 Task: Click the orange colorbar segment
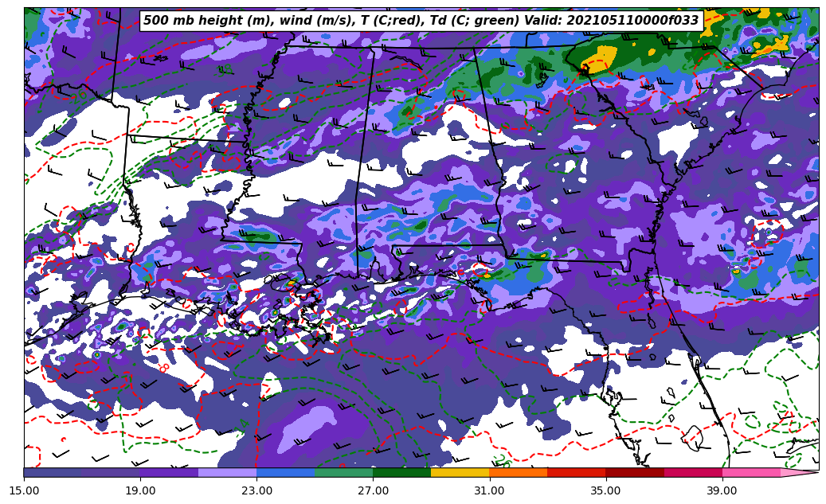pyautogui.click(x=518, y=472)
